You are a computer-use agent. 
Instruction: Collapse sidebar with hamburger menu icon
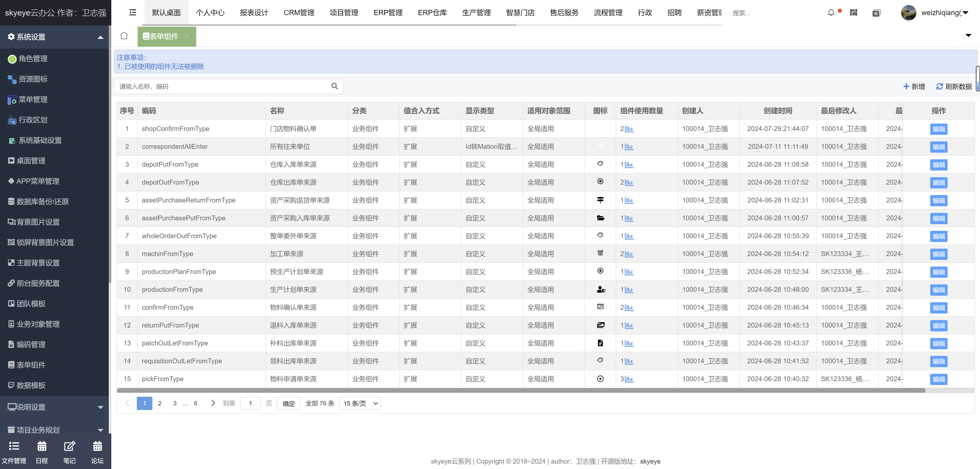click(132, 13)
